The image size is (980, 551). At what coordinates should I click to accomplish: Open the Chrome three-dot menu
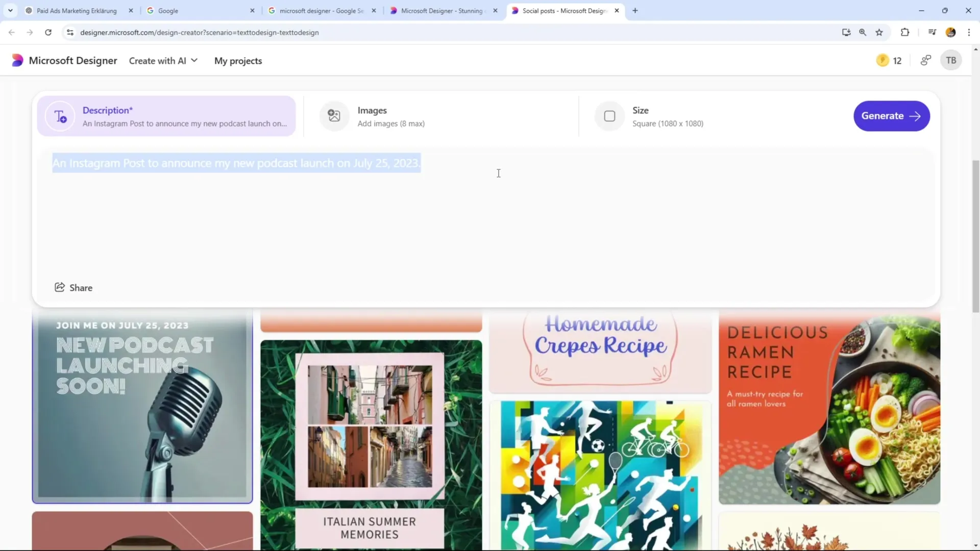pos(969,32)
